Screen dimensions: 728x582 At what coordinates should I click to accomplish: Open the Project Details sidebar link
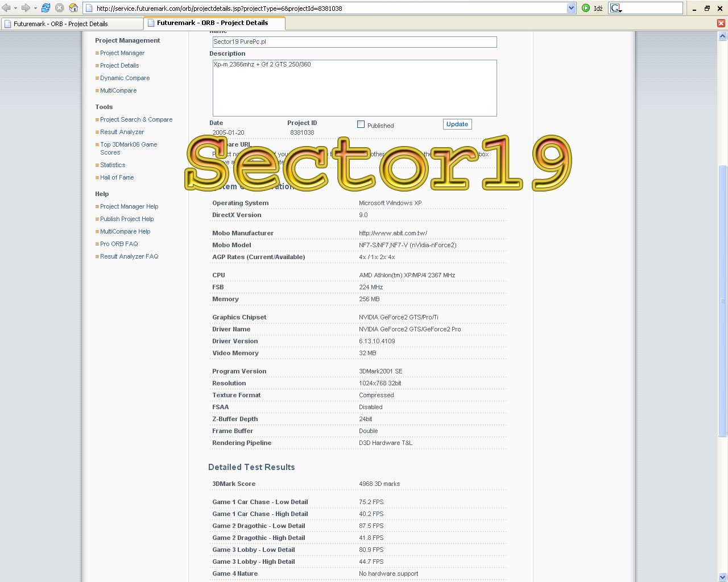pos(119,65)
